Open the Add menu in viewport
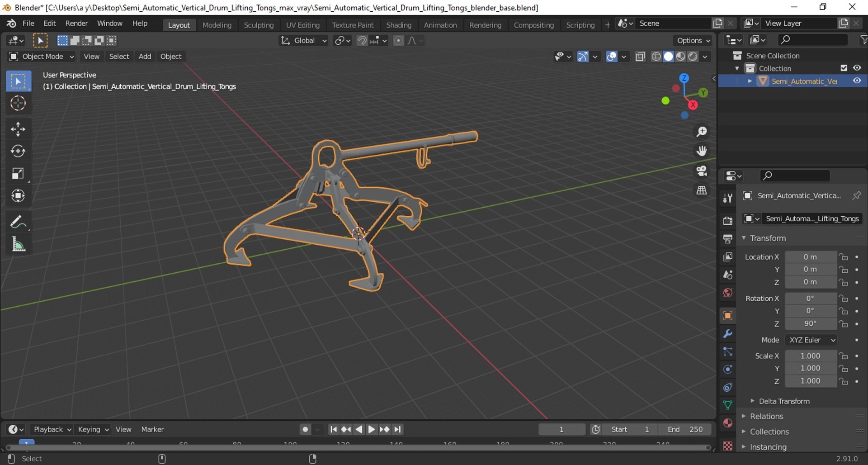Screen dimensions: 868x465 [145, 57]
